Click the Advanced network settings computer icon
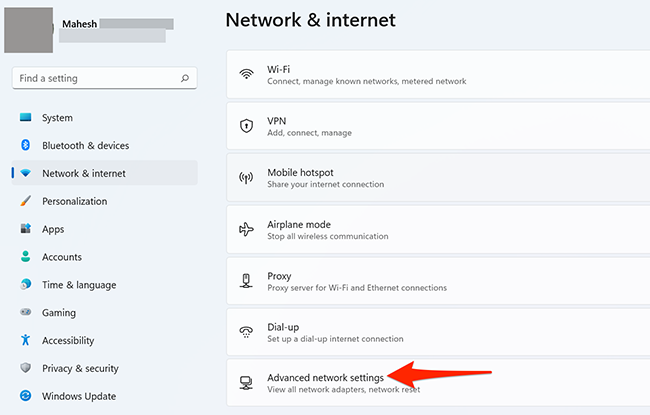The width and height of the screenshot is (650, 415). (x=246, y=383)
